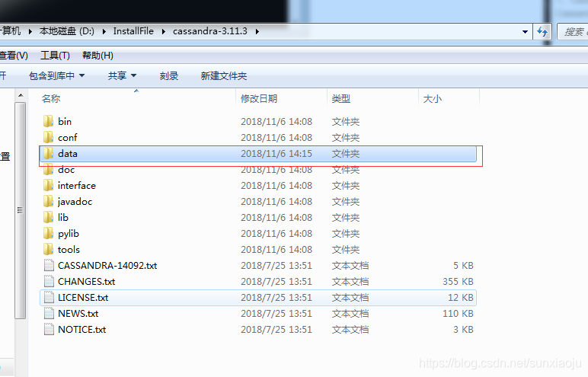Select the pylib folder name
The image size is (588, 377).
tap(69, 234)
